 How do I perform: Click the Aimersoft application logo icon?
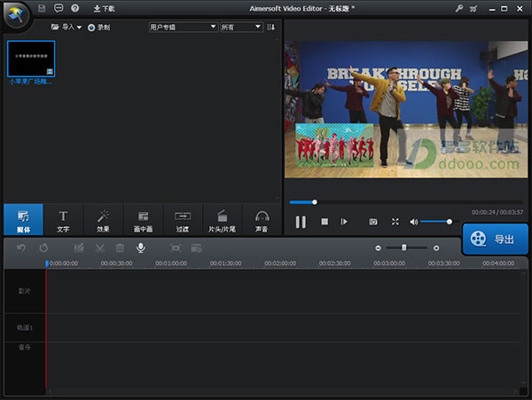[x=16, y=14]
